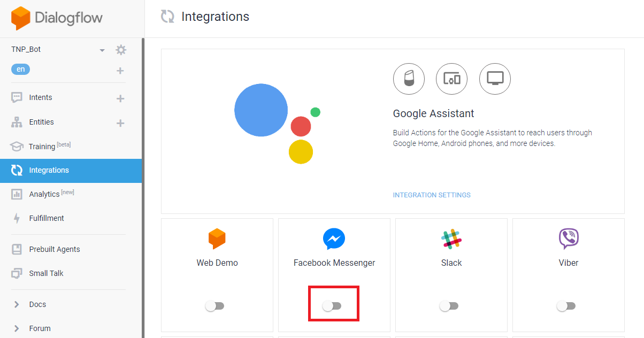Open Analytics section

click(51, 194)
